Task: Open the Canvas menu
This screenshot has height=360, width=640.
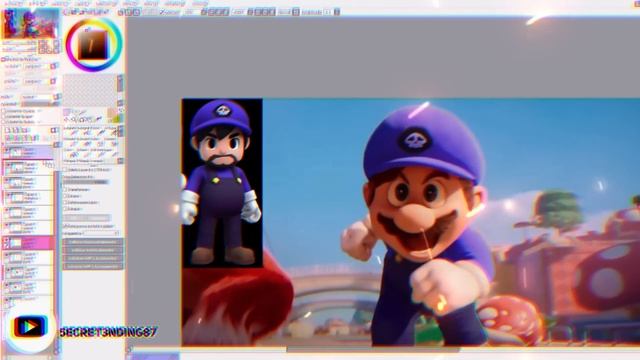Action: coord(60,3)
